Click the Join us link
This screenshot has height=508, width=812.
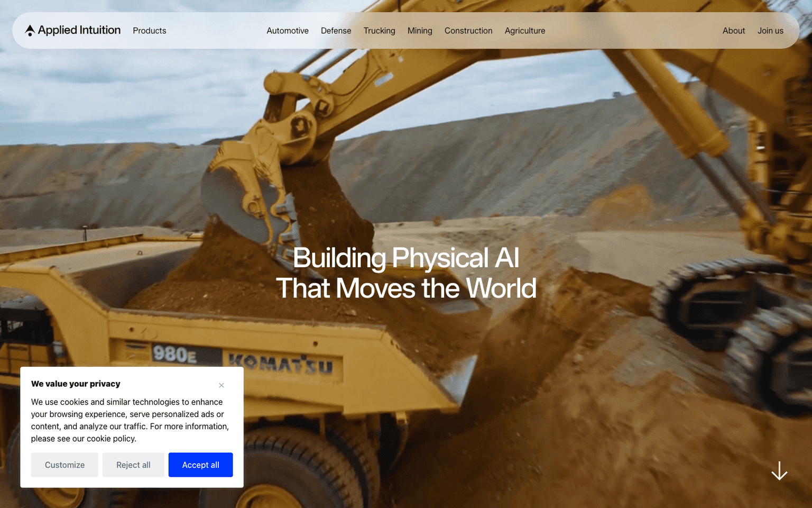771,31
